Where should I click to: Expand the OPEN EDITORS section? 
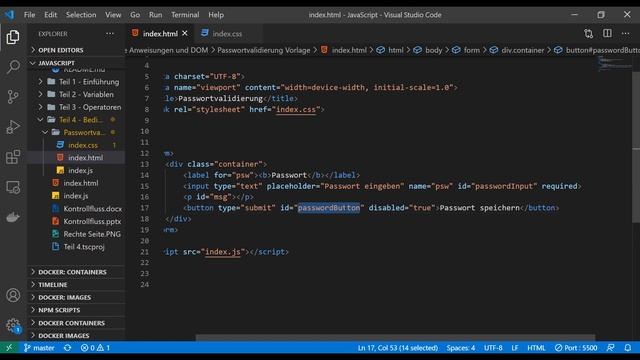[x=76, y=50]
